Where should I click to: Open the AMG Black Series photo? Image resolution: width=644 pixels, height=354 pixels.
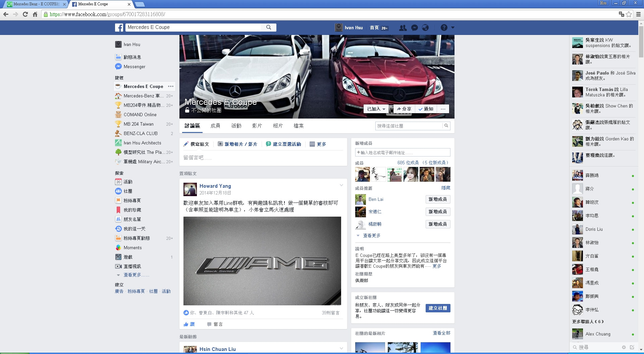click(x=262, y=261)
